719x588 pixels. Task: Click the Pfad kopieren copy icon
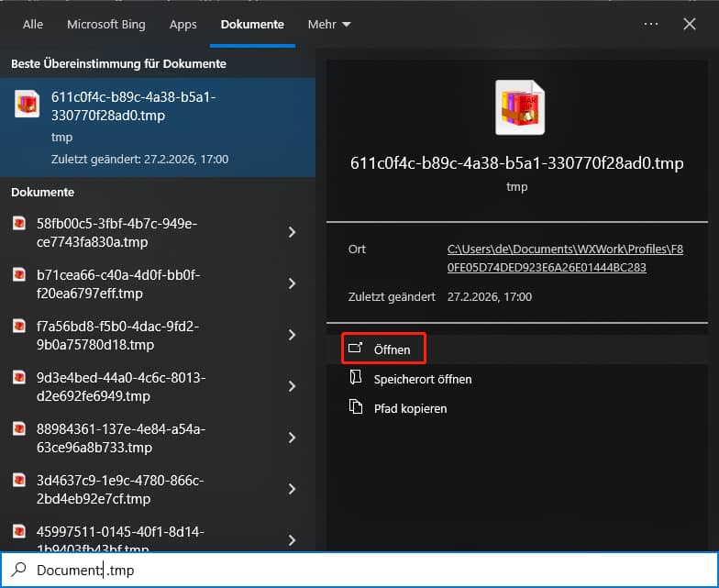(356, 408)
